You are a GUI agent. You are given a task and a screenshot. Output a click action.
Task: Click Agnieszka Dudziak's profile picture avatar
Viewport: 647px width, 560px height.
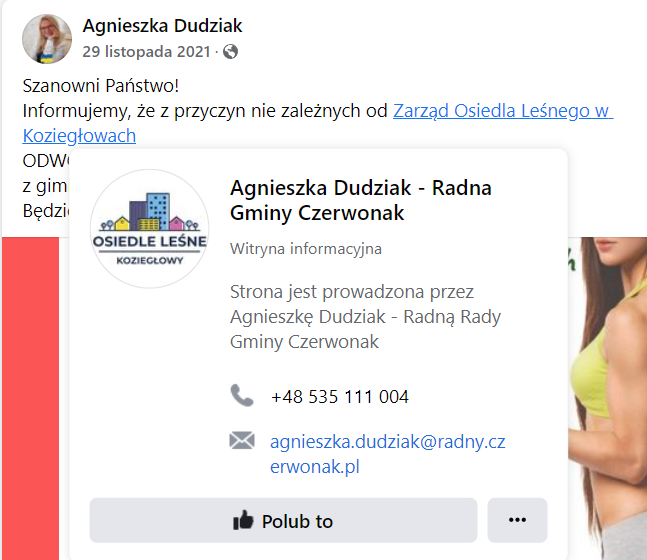point(47,39)
